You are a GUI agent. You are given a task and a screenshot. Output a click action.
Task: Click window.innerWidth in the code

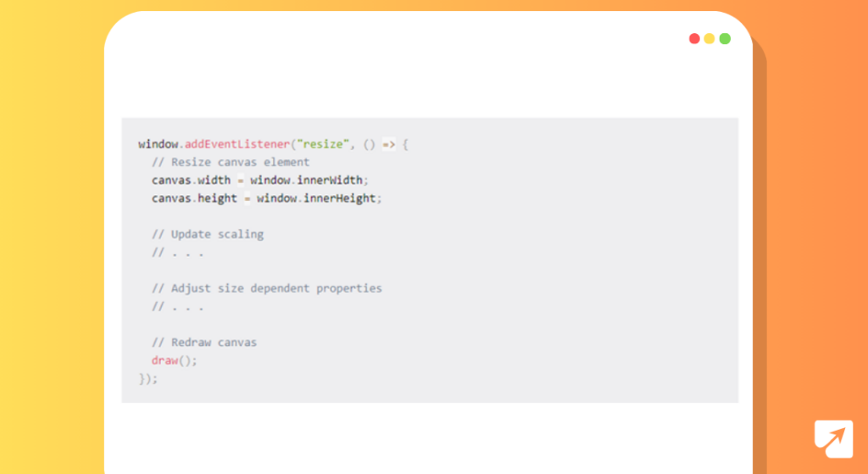pyautogui.click(x=308, y=180)
